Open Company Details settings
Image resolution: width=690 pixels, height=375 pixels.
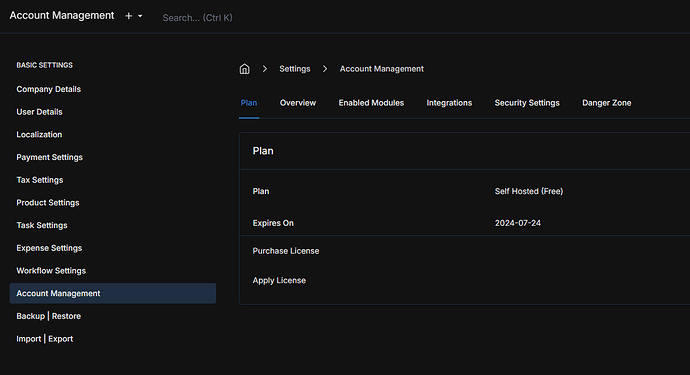click(x=48, y=89)
